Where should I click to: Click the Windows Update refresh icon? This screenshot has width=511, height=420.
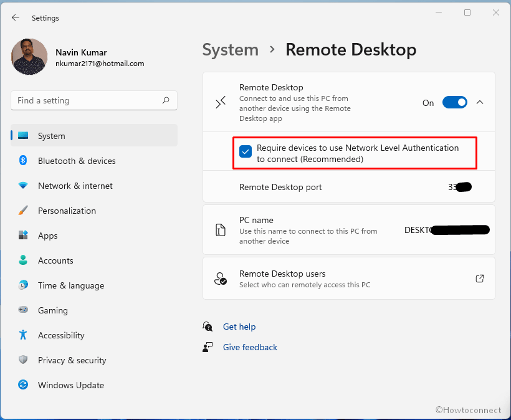[x=23, y=384]
